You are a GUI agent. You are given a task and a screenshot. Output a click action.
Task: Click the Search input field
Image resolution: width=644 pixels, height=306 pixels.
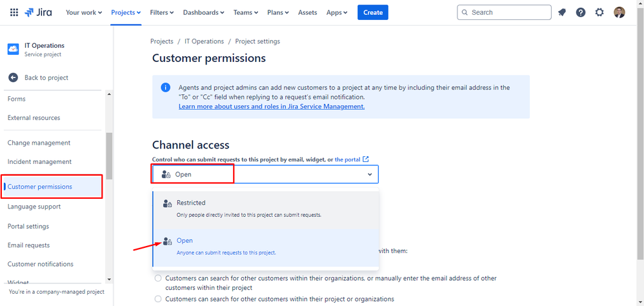(507, 12)
